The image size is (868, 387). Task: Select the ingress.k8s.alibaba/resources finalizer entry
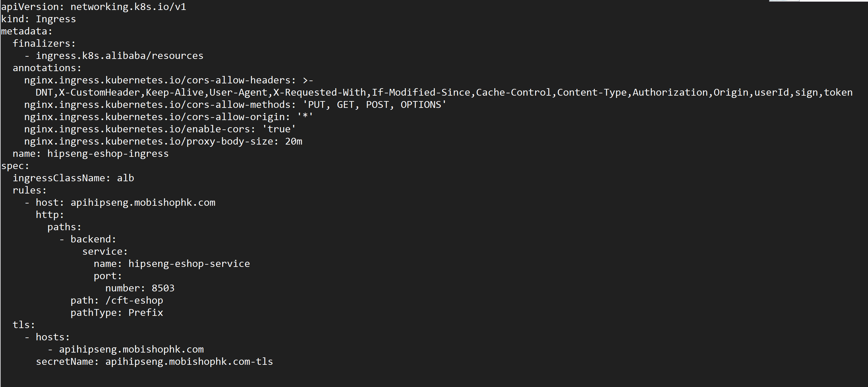pos(120,56)
